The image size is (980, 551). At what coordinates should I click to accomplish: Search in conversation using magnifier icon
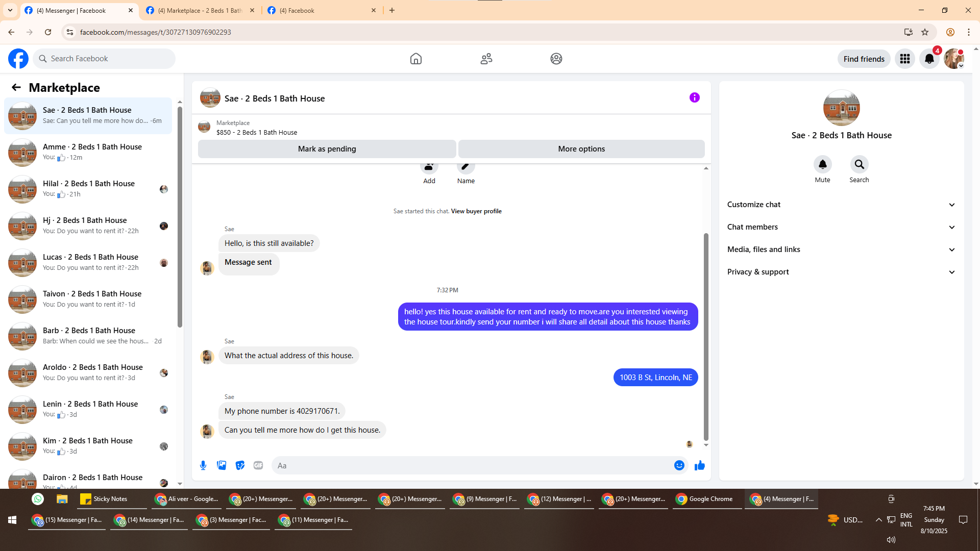click(x=859, y=165)
